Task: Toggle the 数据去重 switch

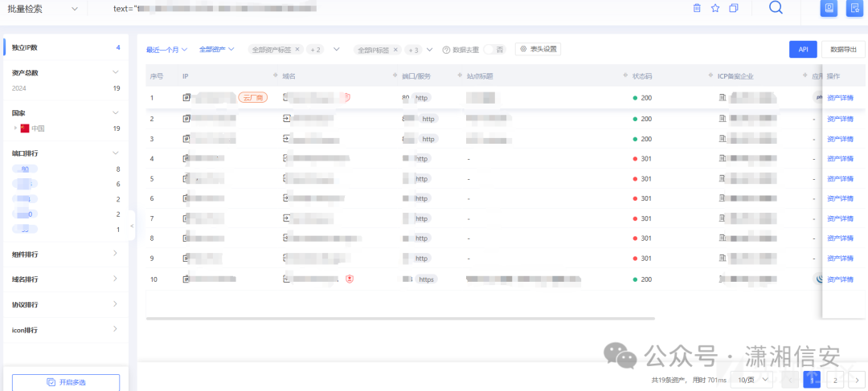Action: click(488, 49)
